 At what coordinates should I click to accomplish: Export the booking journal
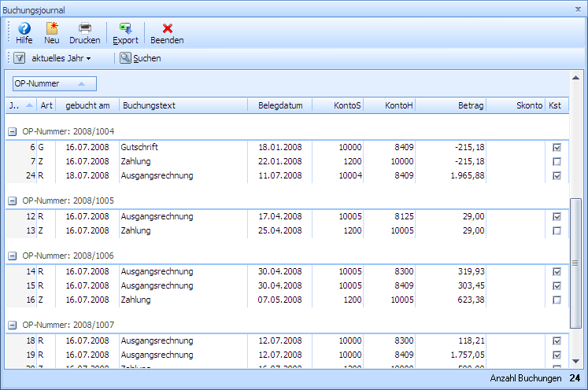click(x=125, y=33)
